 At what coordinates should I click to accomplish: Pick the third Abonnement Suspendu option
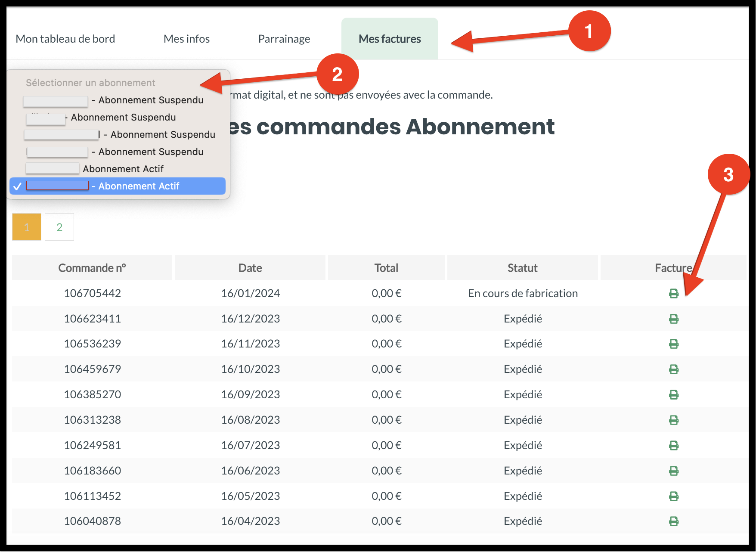point(118,134)
